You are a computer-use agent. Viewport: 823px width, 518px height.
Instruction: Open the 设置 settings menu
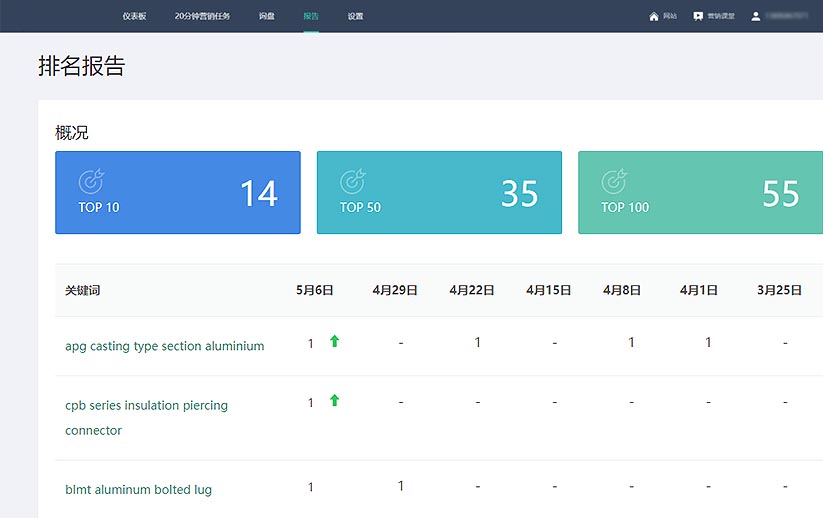[355, 16]
